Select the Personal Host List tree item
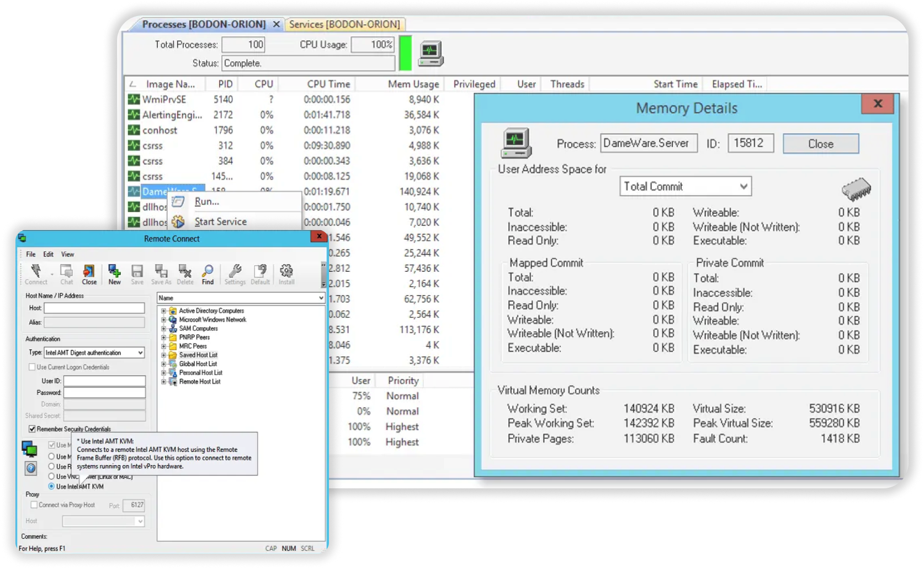The width and height of the screenshot is (924, 569). [x=200, y=373]
